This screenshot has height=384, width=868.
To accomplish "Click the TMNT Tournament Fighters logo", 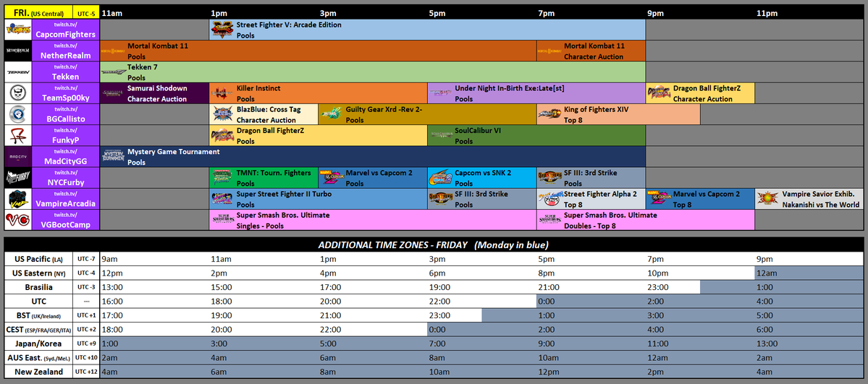I will point(222,178).
